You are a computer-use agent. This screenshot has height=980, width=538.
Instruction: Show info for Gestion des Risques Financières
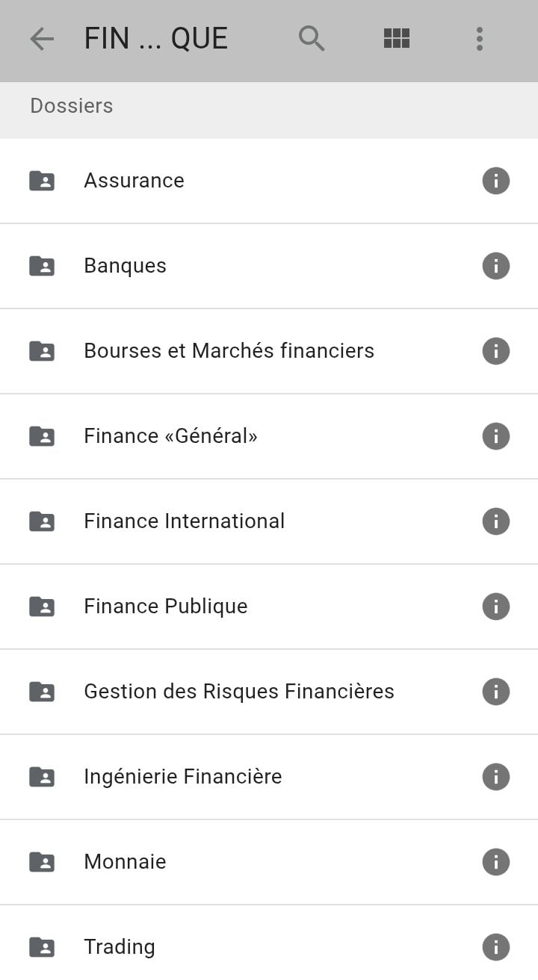click(496, 692)
